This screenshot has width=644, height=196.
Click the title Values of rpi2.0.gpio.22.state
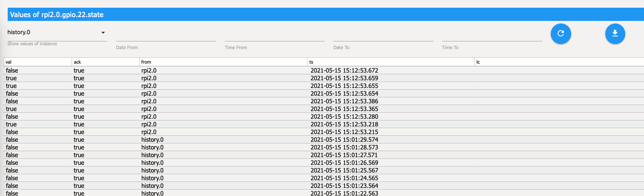point(57,15)
